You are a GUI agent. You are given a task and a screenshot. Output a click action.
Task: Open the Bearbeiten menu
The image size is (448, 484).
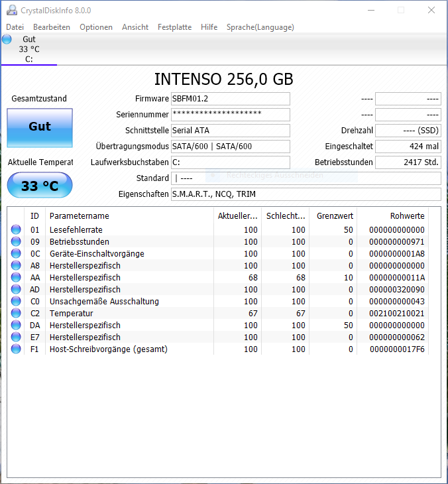(x=52, y=27)
